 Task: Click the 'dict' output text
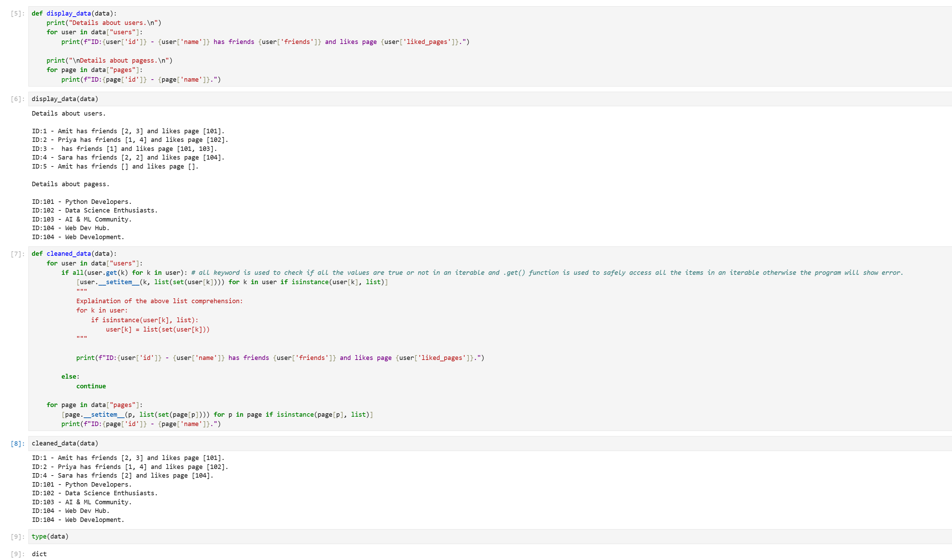pos(39,554)
